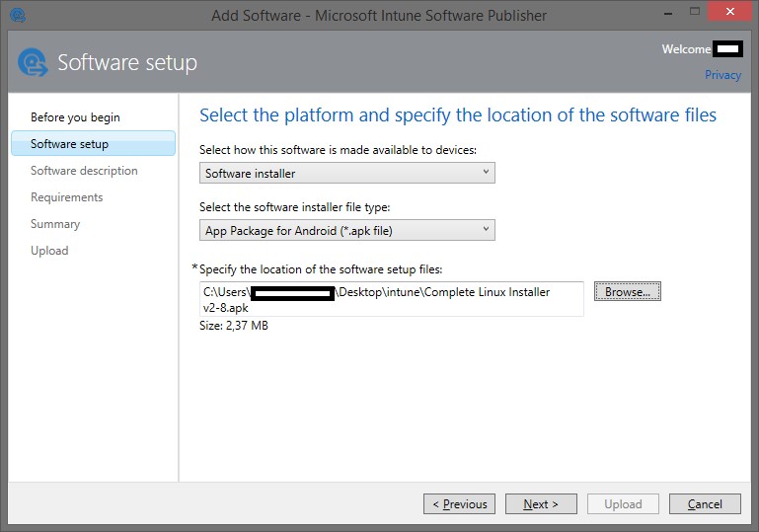Click 'Select how this software is made available' label
Screen dimensions: 759x532
pos(338,150)
